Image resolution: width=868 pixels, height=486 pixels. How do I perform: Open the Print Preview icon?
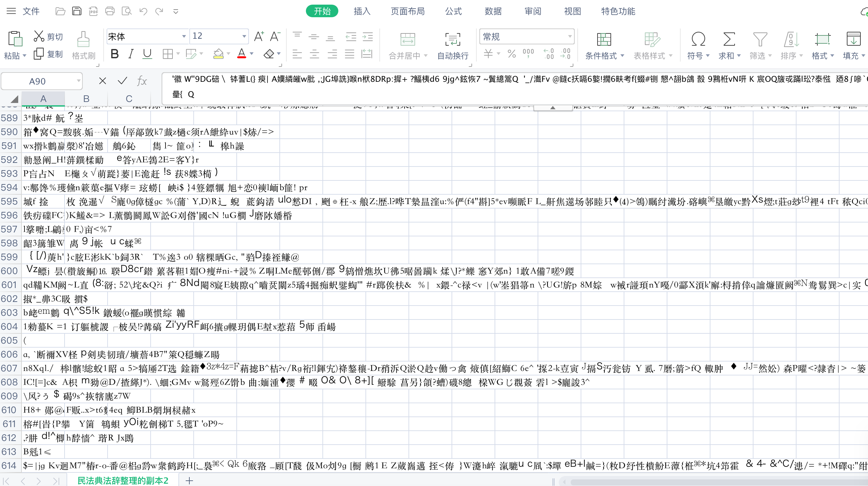[x=126, y=11]
